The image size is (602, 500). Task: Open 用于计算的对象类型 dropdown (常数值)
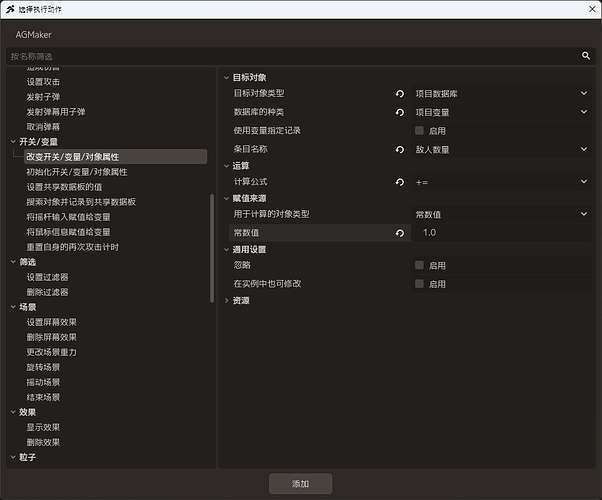pyautogui.click(x=501, y=214)
